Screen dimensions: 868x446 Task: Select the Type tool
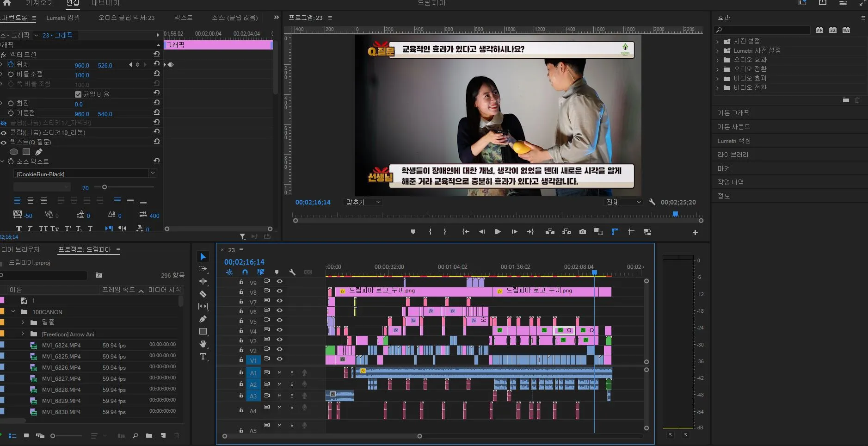(x=203, y=356)
